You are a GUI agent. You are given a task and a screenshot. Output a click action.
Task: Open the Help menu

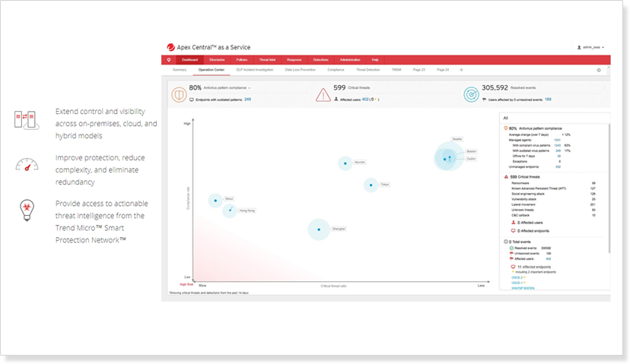coord(375,60)
